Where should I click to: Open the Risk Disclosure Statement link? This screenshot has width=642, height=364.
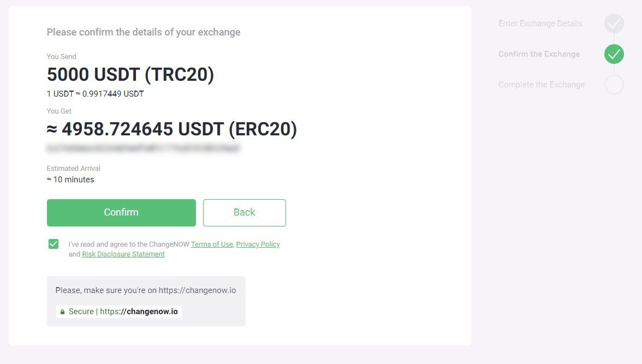[123, 254]
